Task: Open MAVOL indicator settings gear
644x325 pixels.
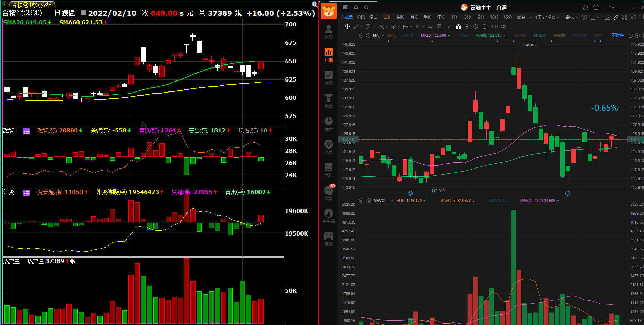Action: click(361, 201)
